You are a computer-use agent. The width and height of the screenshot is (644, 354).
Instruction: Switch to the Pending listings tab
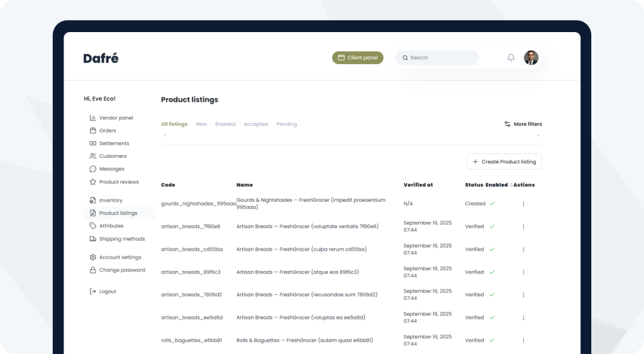pos(286,124)
